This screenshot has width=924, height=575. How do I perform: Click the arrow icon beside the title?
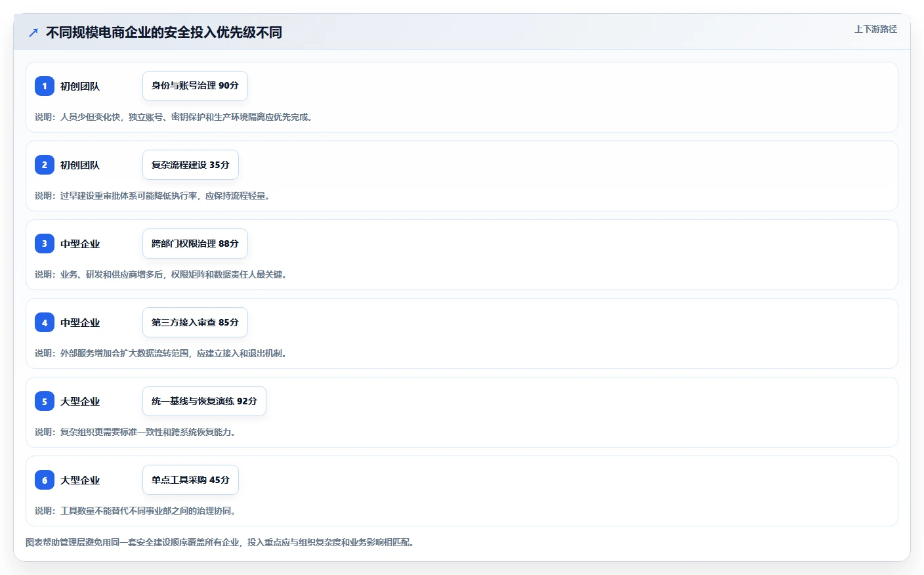[x=33, y=32]
